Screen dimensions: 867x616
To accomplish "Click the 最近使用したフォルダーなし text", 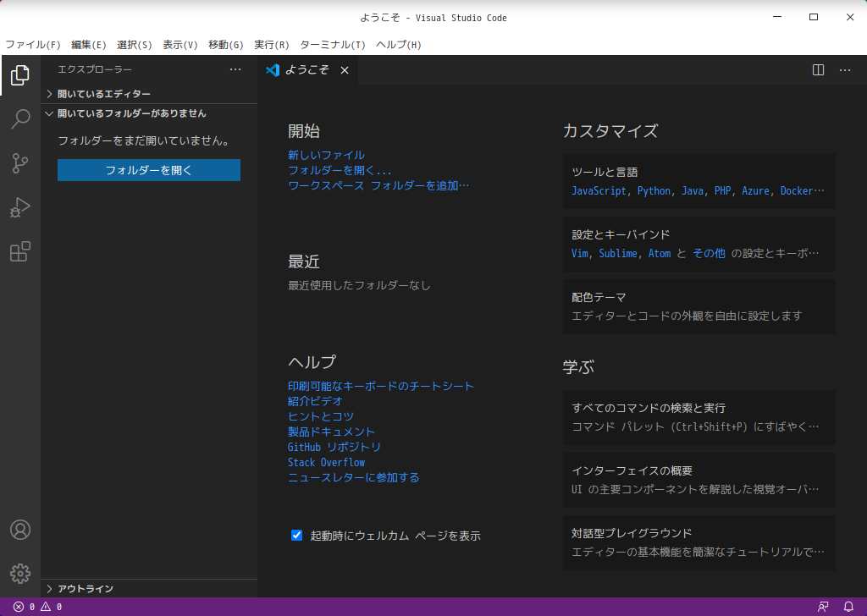I will click(359, 286).
